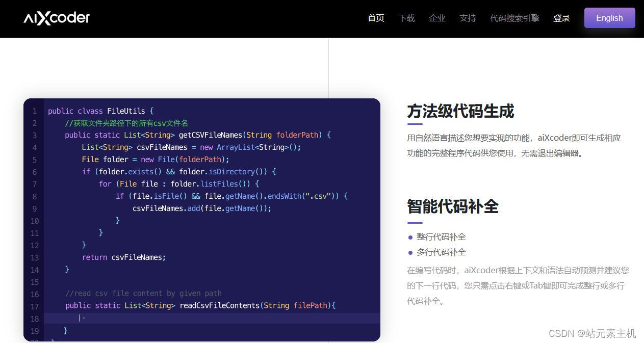The height and width of the screenshot is (343, 644).
Task: Open the 下载 menu item
Action: pos(406,18)
